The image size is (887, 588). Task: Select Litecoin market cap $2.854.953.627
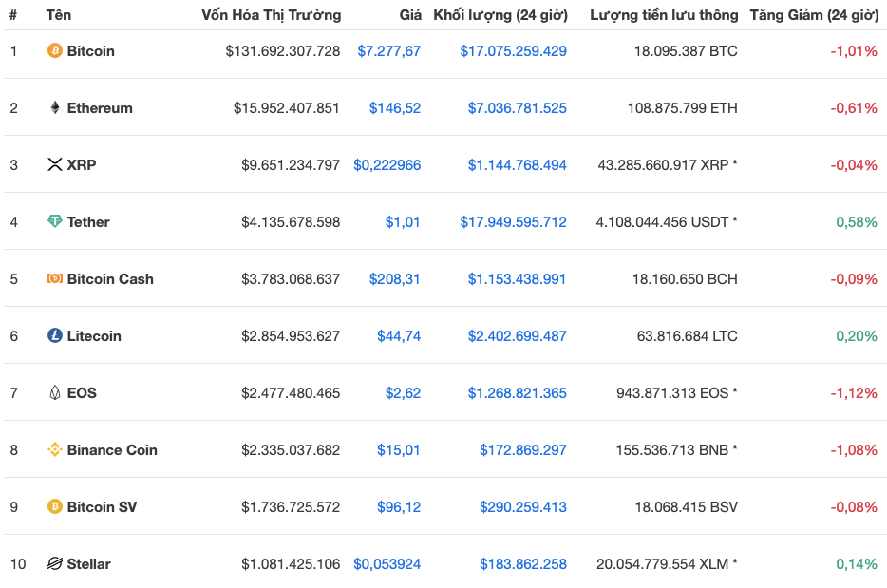coord(291,336)
